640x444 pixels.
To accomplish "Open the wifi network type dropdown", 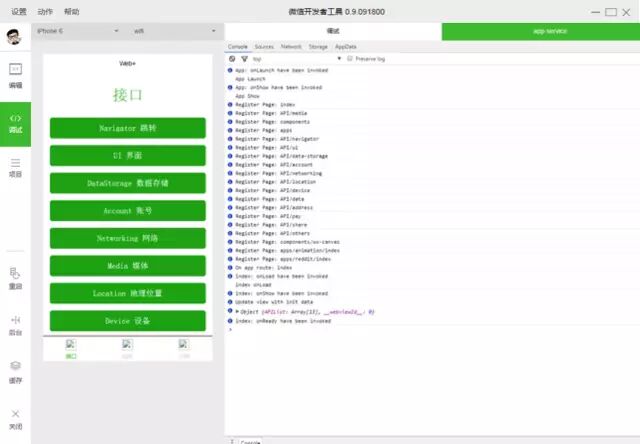I will [x=174, y=31].
